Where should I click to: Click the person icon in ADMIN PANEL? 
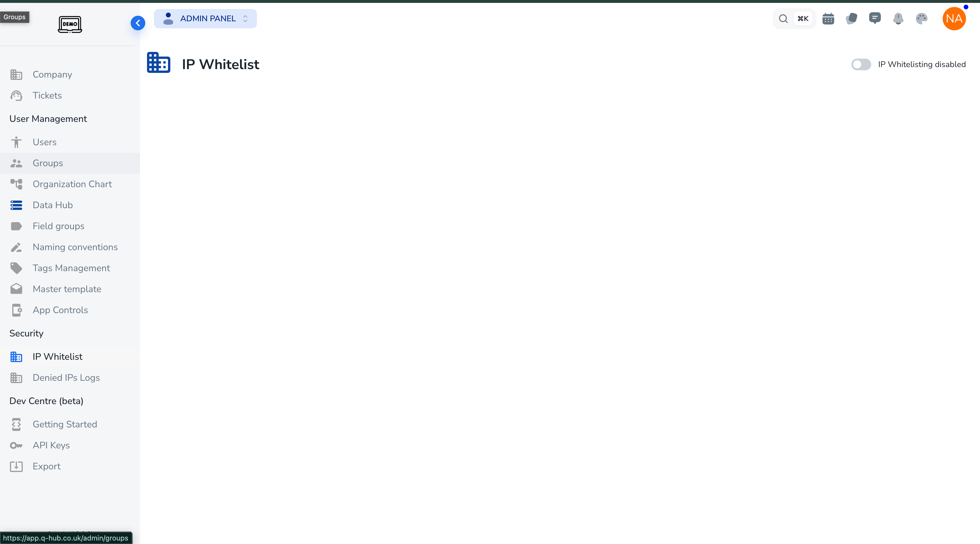click(x=168, y=19)
